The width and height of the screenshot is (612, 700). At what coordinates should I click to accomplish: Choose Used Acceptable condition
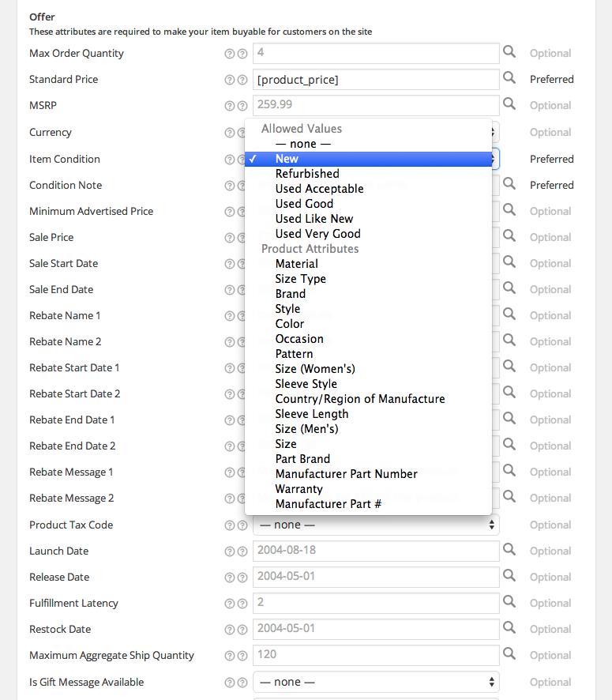click(x=368, y=189)
